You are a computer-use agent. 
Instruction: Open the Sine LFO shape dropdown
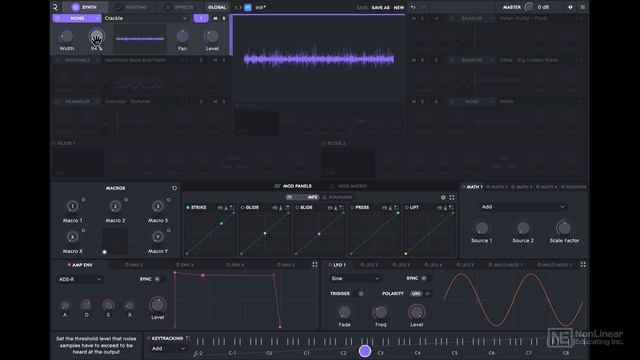tap(355, 278)
